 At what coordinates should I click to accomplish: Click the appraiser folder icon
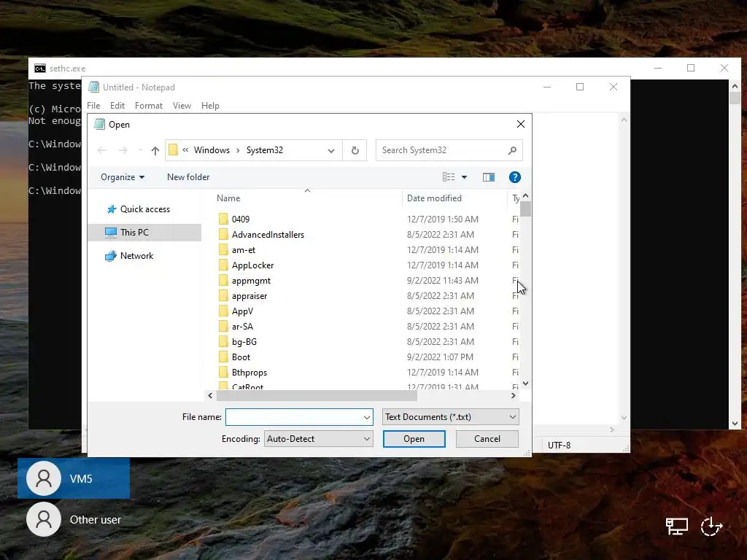pyautogui.click(x=223, y=296)
